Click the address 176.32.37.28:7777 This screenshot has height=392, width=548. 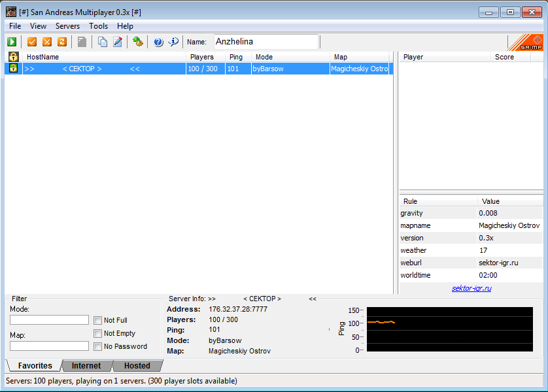[x=237, y=309]
